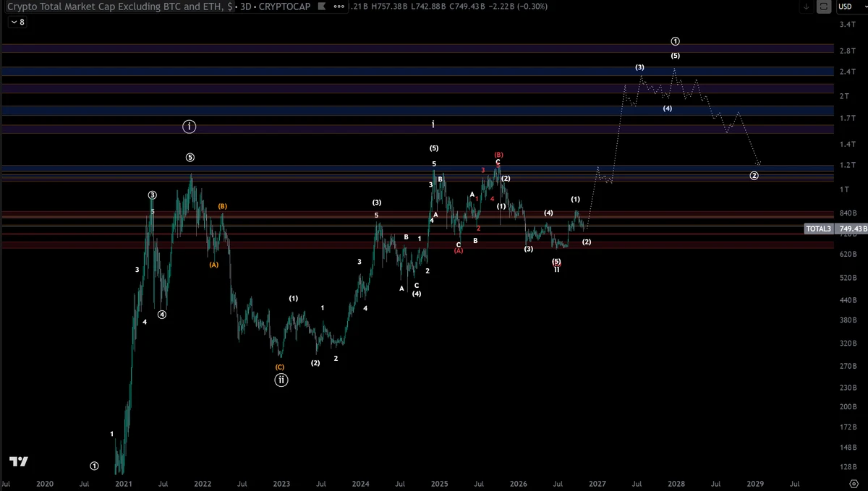Expand the collapsed indicators legend showing 8
868x491 pixels.
coord(17,22)
